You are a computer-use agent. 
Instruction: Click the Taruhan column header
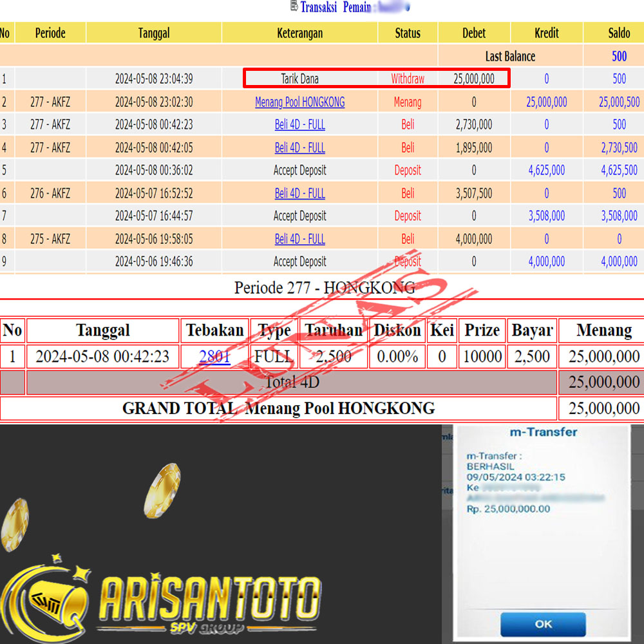(x=334, y=330)
